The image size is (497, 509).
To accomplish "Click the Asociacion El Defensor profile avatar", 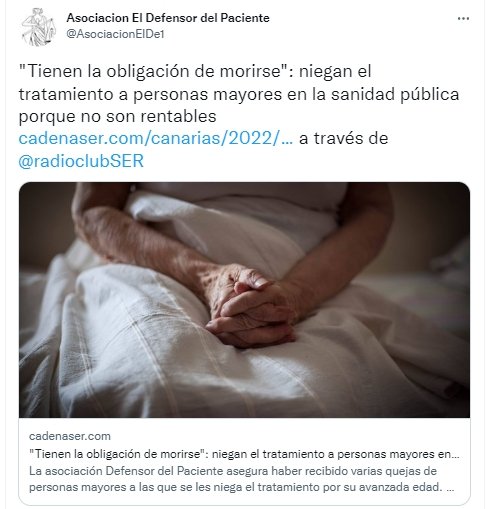I will tap(37, 27).
